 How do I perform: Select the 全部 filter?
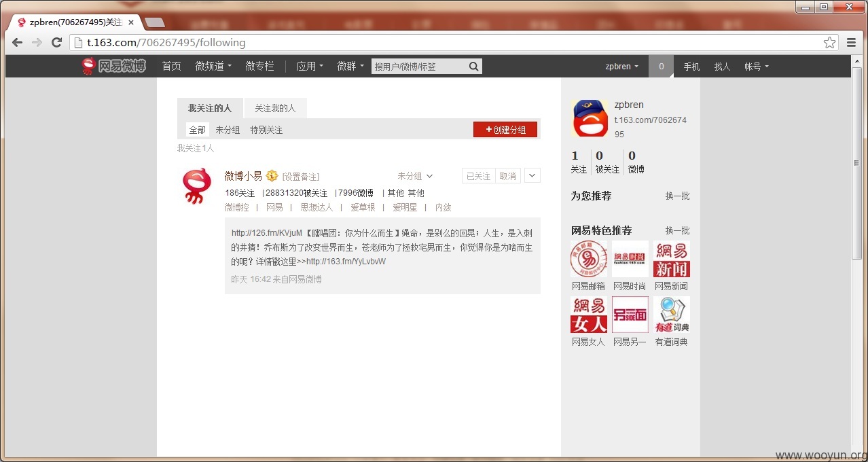(x=197, y=130)
